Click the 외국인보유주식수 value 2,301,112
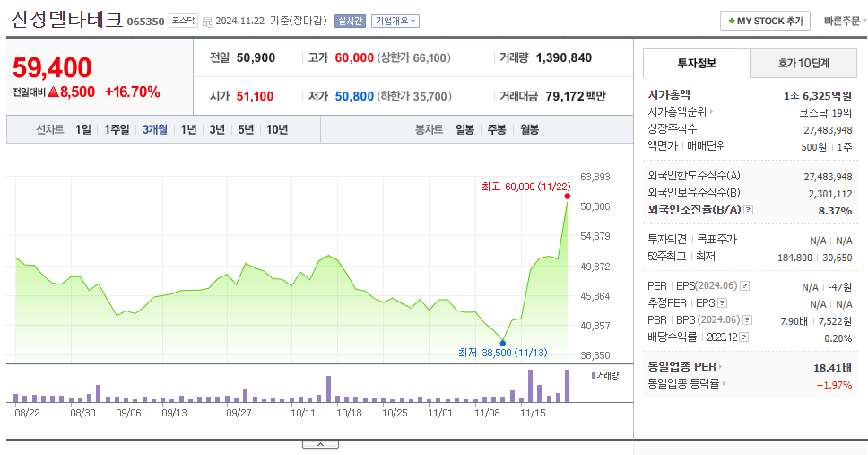The width and height of the screenshot is (868, 455). pos(829,194)
